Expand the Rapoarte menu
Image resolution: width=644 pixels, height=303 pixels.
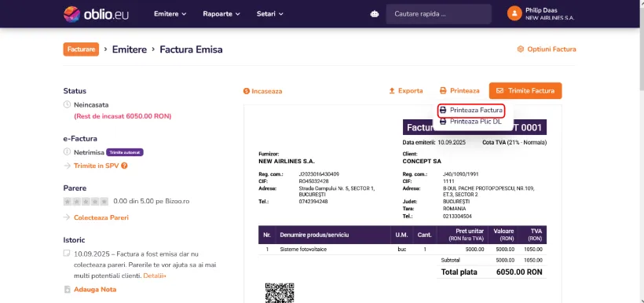coord(221,14)
